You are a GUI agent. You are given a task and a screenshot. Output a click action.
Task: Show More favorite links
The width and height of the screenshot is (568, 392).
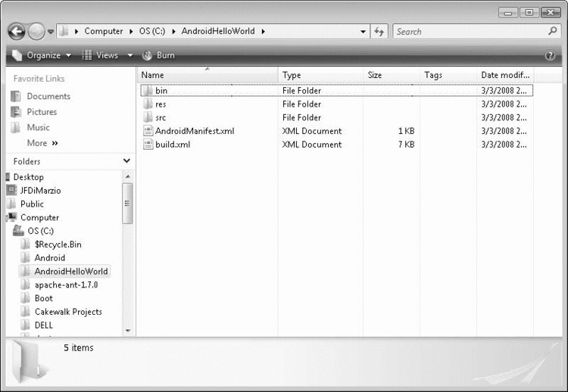(x=42, y=143)
